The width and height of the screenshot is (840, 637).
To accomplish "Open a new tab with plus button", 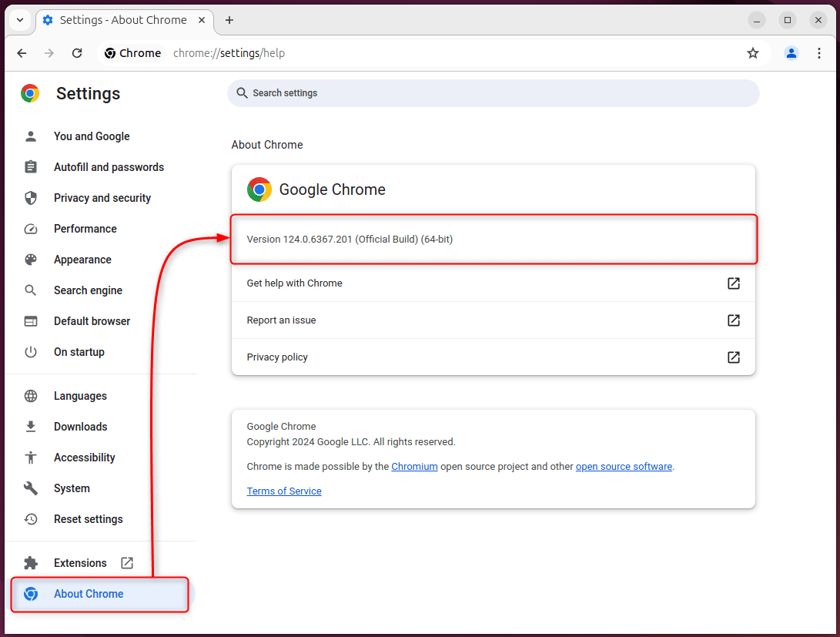I will point(229,20).
